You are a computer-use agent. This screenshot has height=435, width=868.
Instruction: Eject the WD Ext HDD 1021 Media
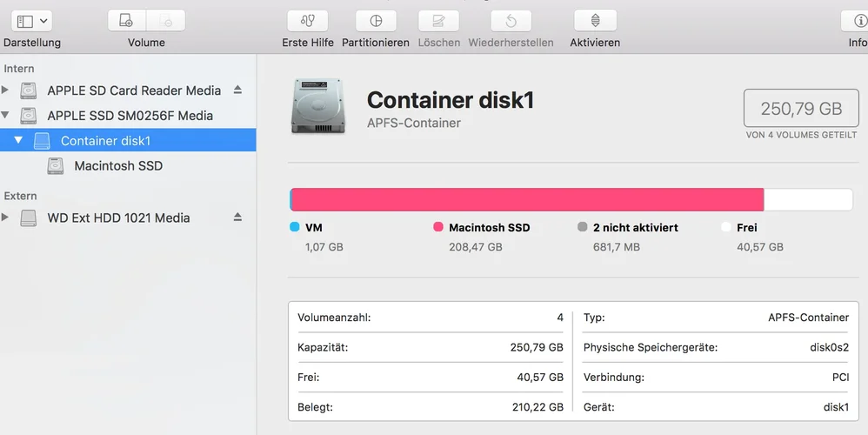238,217
